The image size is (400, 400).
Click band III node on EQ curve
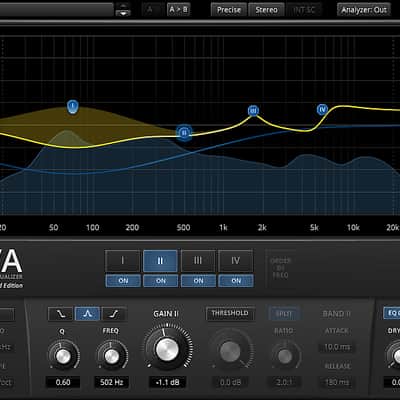[x=253, y=111]
